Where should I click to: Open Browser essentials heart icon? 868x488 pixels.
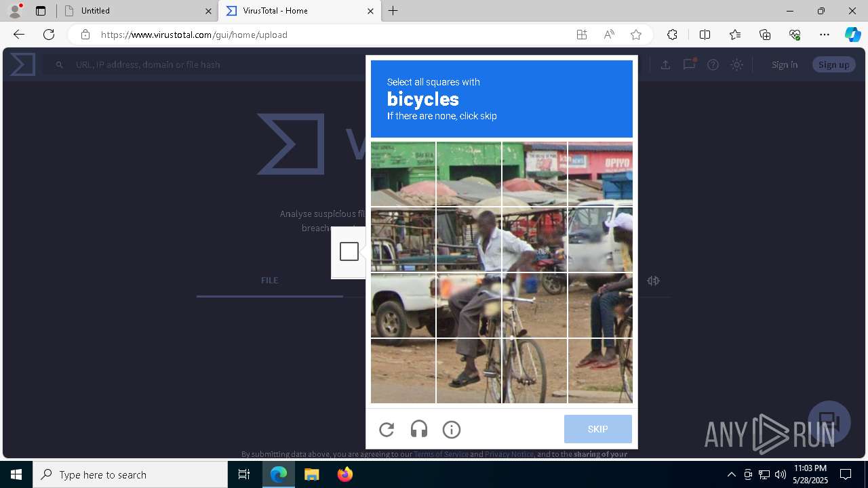[x=795, y=35]
